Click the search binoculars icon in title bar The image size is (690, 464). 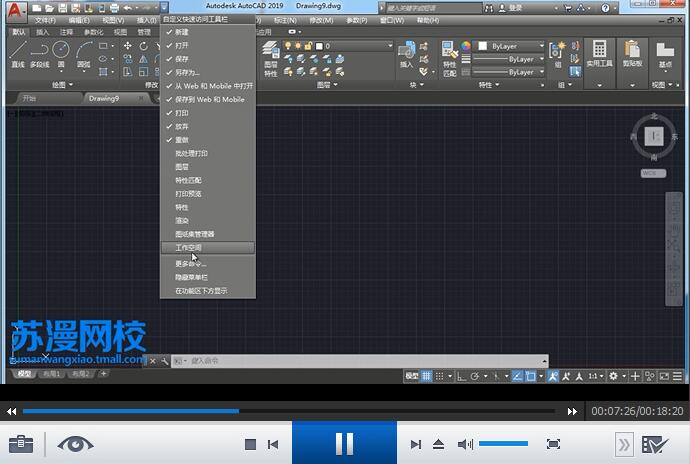489,8
